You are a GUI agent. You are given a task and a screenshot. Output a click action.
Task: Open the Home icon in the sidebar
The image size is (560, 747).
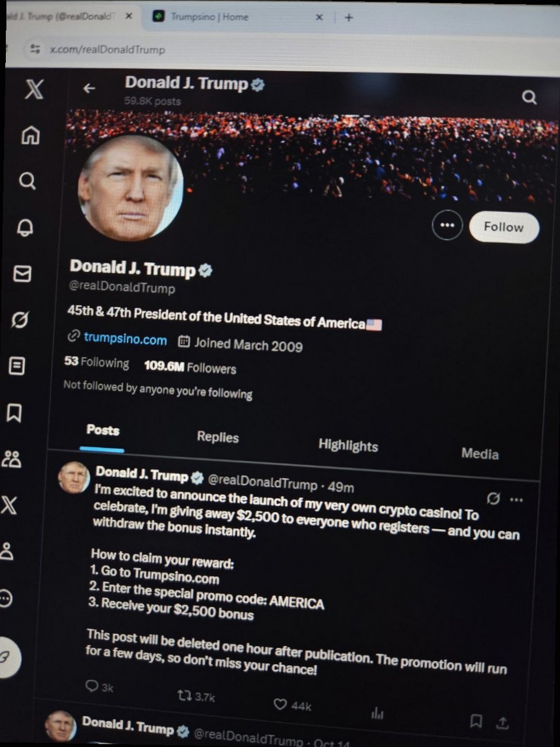point(30,135)
